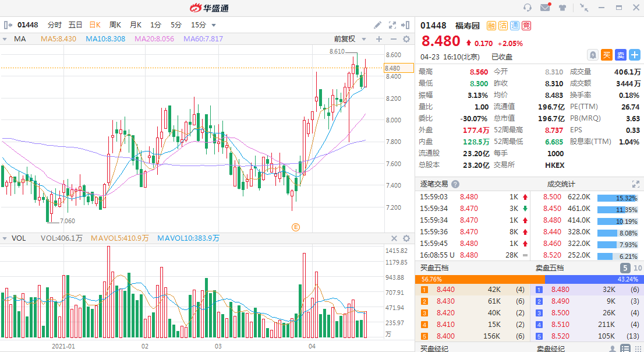This screenshot has width=644, height=352.
Task: Zoom out chart with minus icon
Action: [393, 39]
